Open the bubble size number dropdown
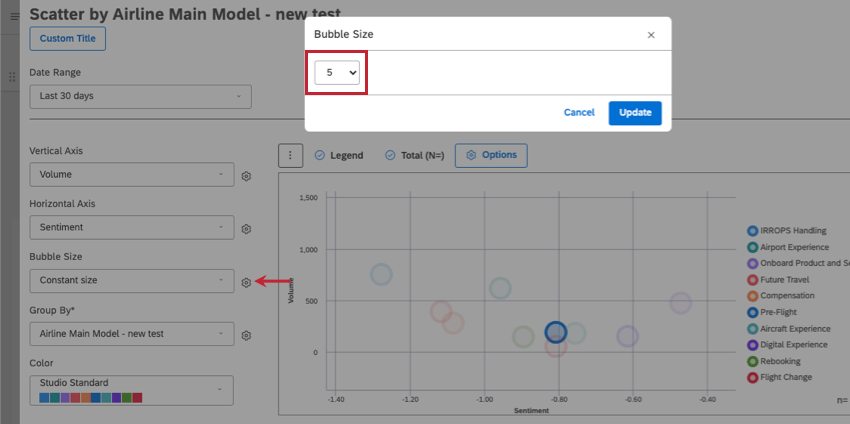Screen dimensions: 850x424 (337, 73)
